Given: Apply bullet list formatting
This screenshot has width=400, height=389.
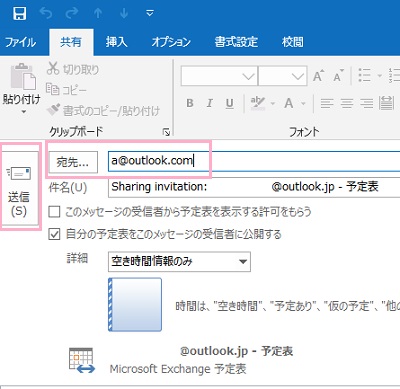Looking at the screenshot, I should [x=364, y=76].
